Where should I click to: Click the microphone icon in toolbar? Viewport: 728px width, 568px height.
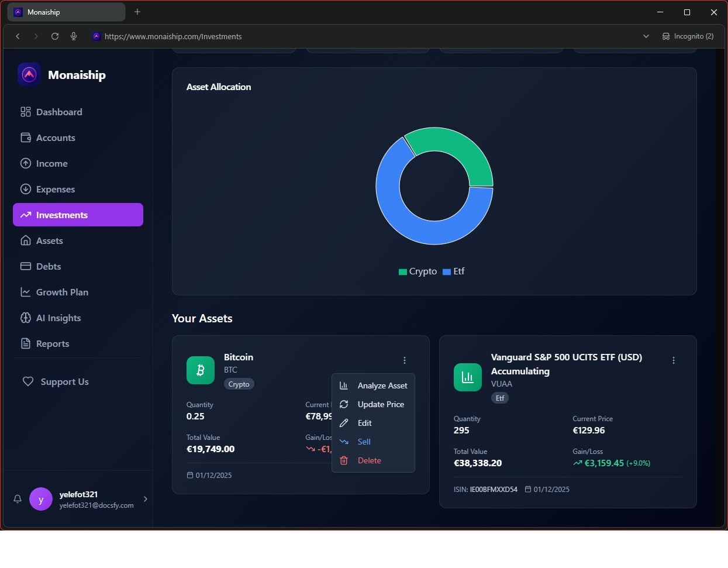pos(74,36)
